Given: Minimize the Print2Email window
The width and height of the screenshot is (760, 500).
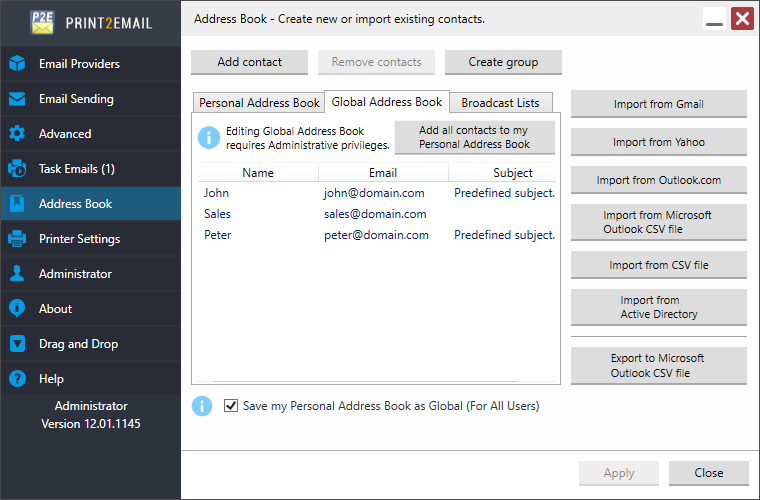Looking at the screenshot, I should pos(714,19).
